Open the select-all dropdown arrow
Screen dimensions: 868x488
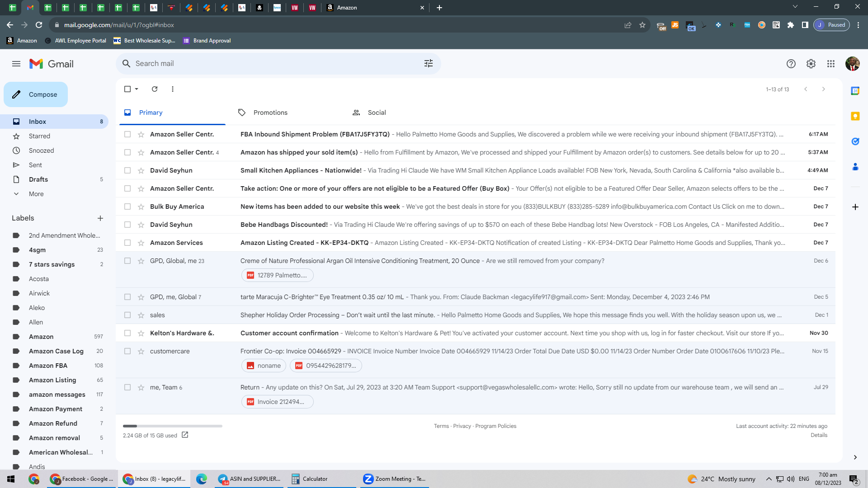(x=137, y=89)
